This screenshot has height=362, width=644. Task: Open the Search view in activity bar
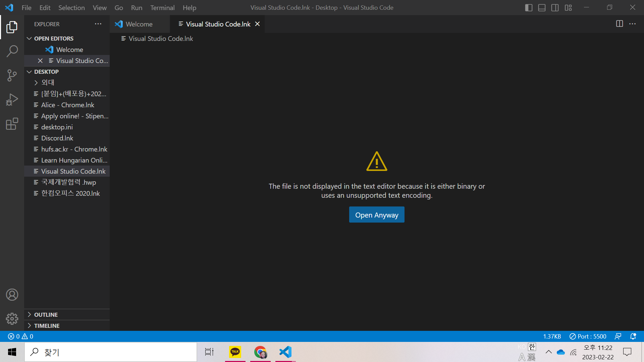tap(12, 51)
